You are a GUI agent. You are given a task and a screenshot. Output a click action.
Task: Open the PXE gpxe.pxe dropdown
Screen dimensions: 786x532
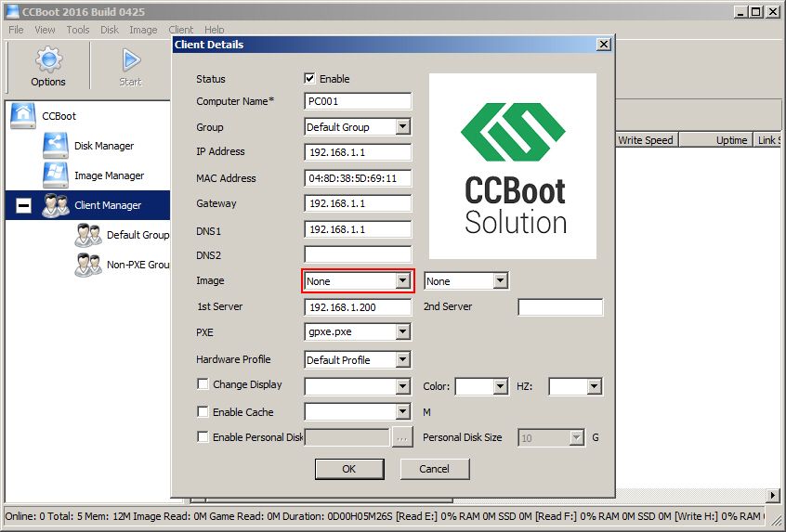click(x=403, y=331)
